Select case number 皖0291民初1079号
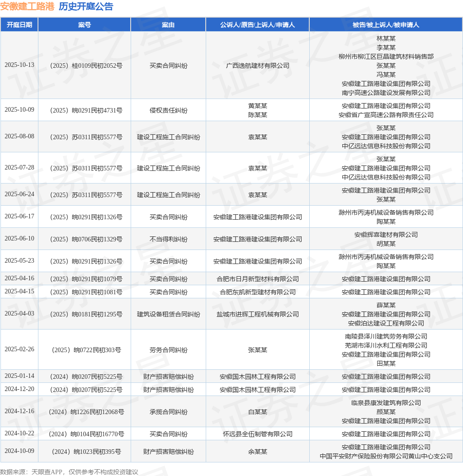463x476 pixels. coord(86,279)
